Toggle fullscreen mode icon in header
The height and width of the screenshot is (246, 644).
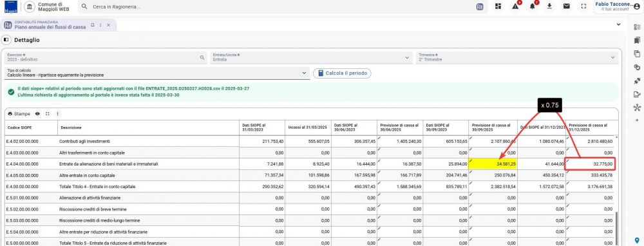[x=583, y=6]
